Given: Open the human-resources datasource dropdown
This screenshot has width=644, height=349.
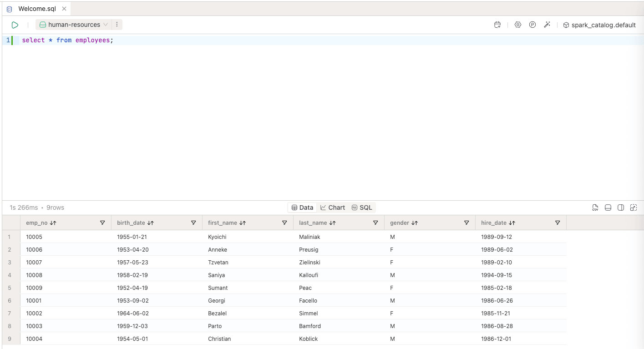Looking at the screenshot, I should pyautogui.click(x=73, y=25).
